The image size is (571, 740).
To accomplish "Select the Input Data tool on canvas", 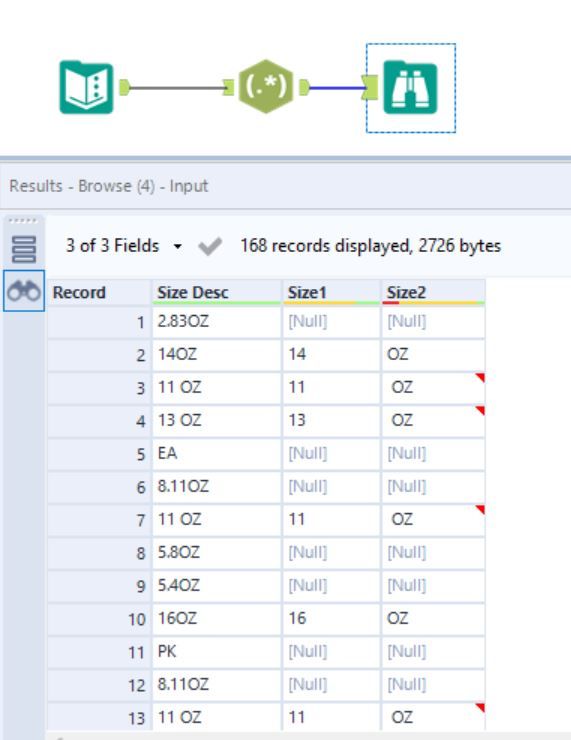I will coord(86,88).
